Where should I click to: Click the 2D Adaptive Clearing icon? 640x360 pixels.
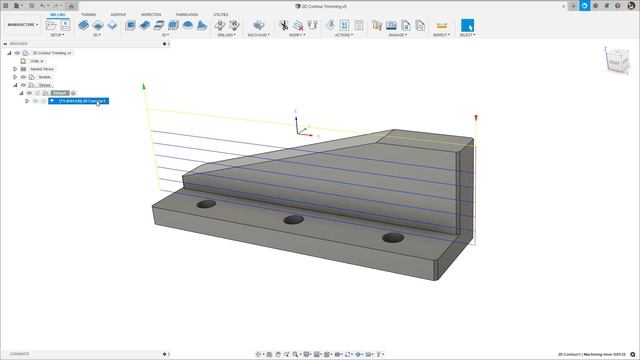pyautogui.click(x=83, y=25)
